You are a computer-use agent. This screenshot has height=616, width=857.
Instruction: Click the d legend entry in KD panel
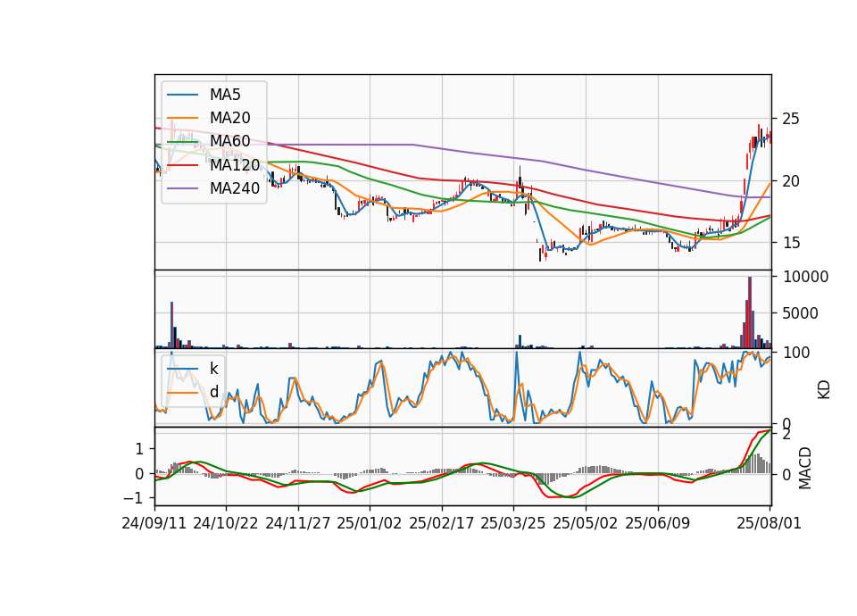213,392
